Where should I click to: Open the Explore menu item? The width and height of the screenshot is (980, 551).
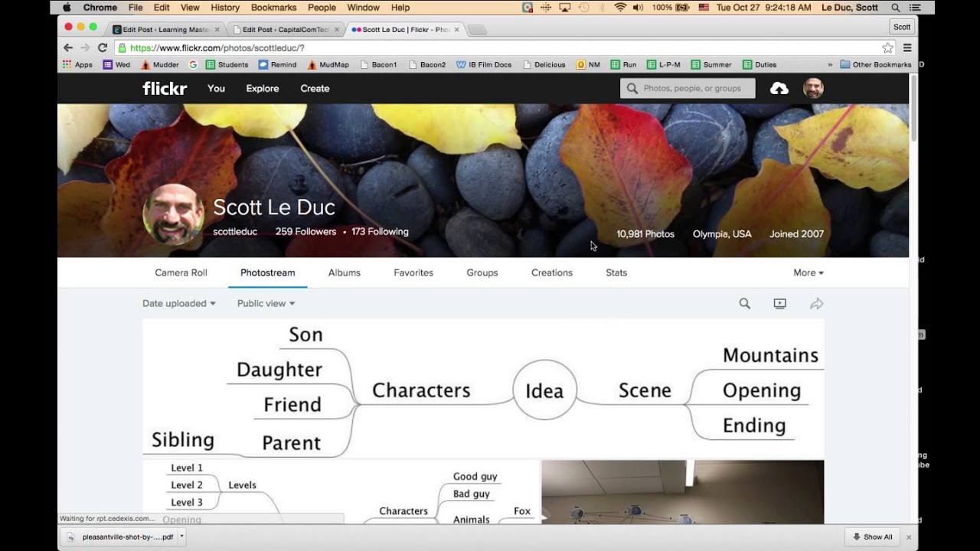(x=262, y=89)
